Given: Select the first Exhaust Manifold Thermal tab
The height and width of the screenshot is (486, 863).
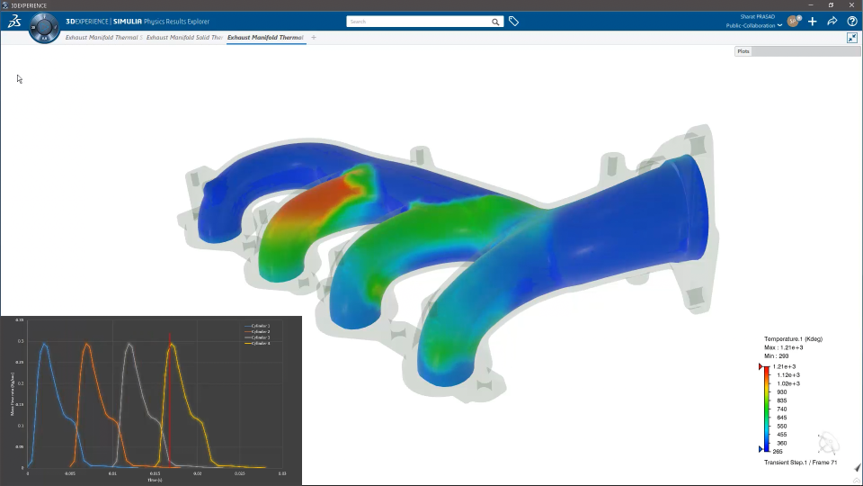Looking at the screenshot, I should (103, 38).
